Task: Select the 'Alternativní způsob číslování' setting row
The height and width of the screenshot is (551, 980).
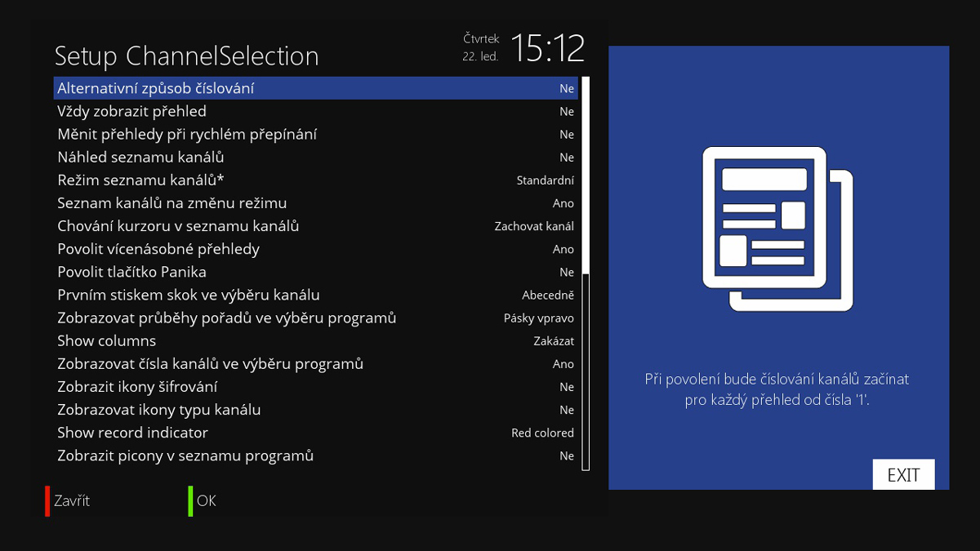Action: tap(316, 88)
